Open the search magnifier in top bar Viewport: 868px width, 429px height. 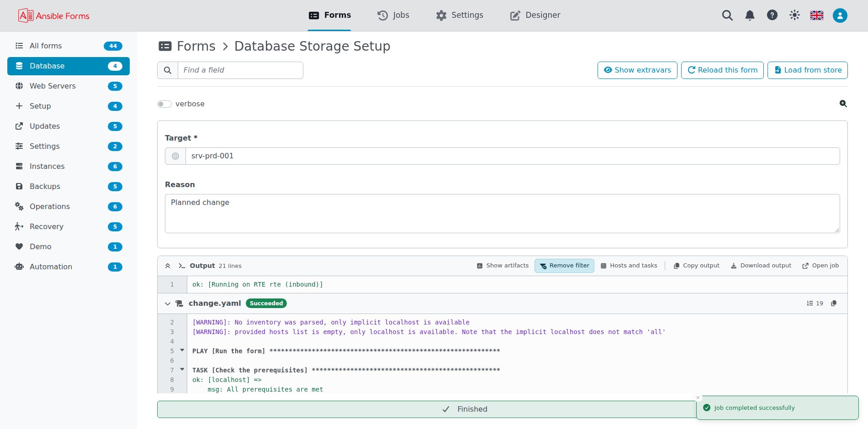point(727,16)
